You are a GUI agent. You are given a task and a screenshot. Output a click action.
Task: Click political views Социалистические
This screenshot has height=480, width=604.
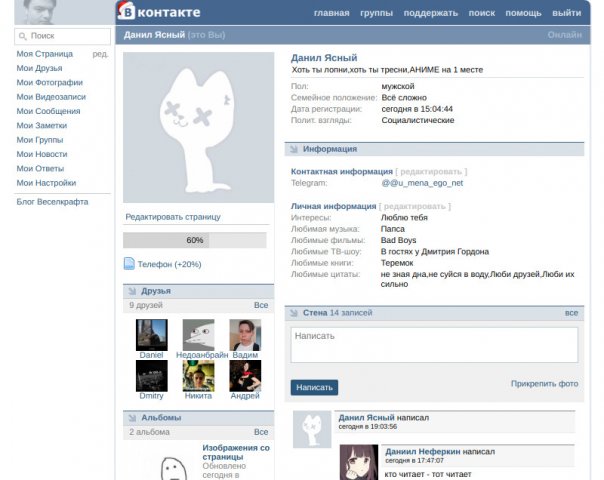click(x=418, y=120)
